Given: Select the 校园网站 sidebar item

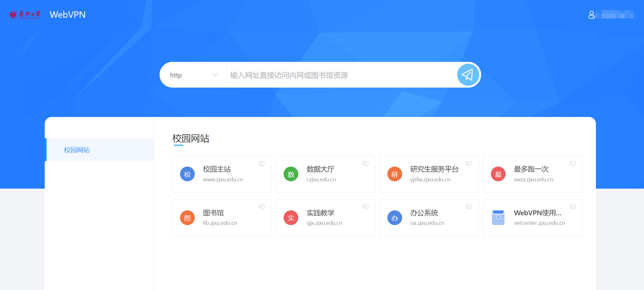Looking at the screenshot, I should (x=77, y=150).
